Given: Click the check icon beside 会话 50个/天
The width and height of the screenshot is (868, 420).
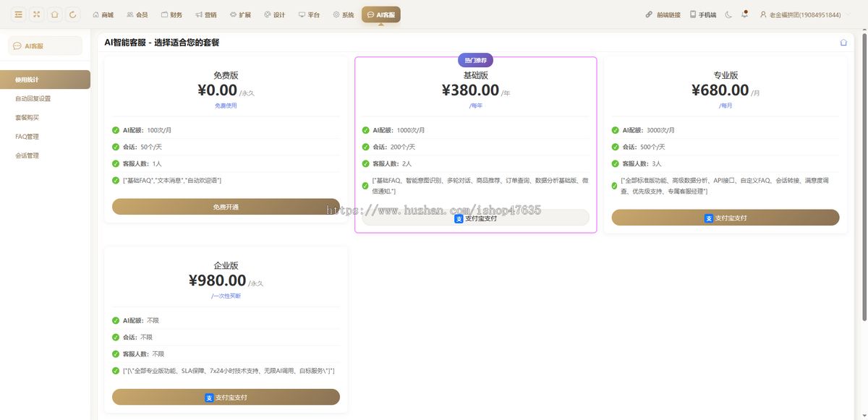Looking at the screenshot, I should [x=116, y=147].
